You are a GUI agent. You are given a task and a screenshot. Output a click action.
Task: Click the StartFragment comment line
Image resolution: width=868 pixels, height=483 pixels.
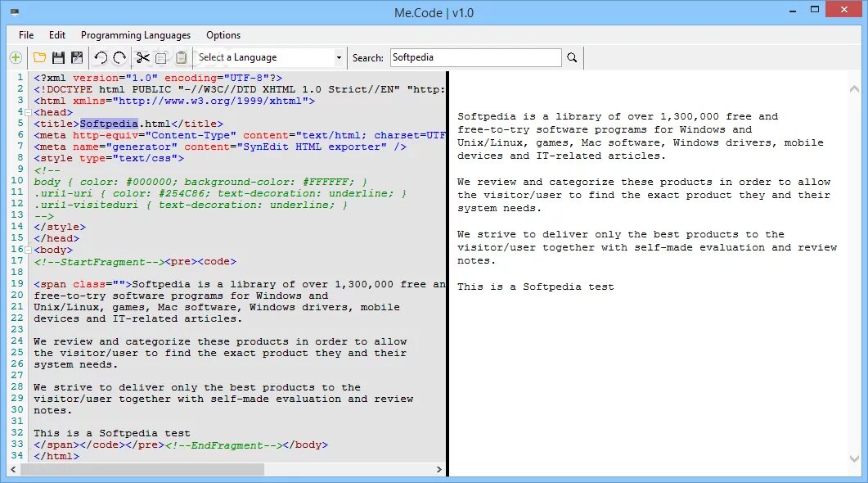(x=135, y=261)
